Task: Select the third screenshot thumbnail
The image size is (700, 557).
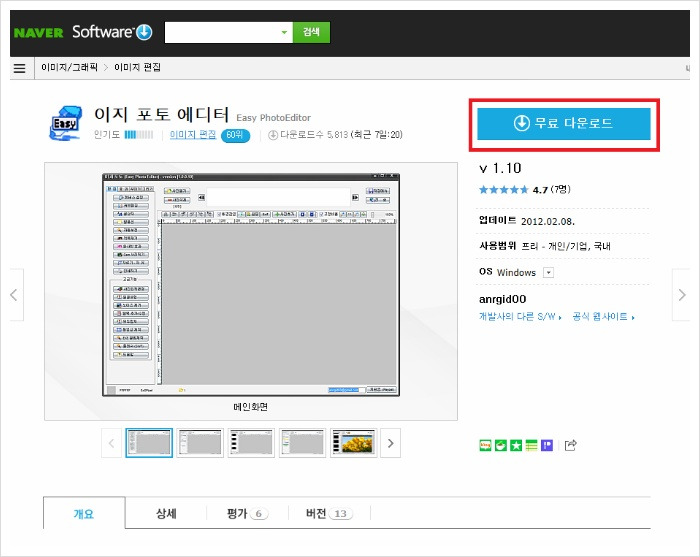Action: tap(251, 443)
